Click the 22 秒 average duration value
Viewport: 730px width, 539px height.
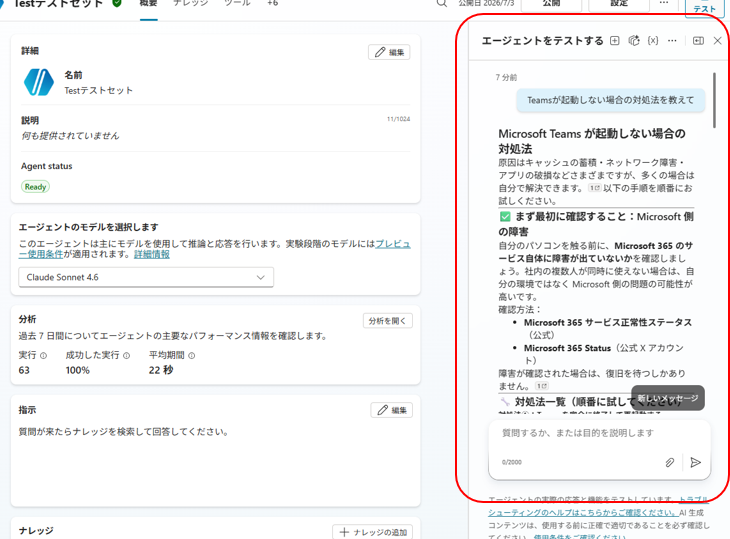pyautogui.click(x=161, y=371)
